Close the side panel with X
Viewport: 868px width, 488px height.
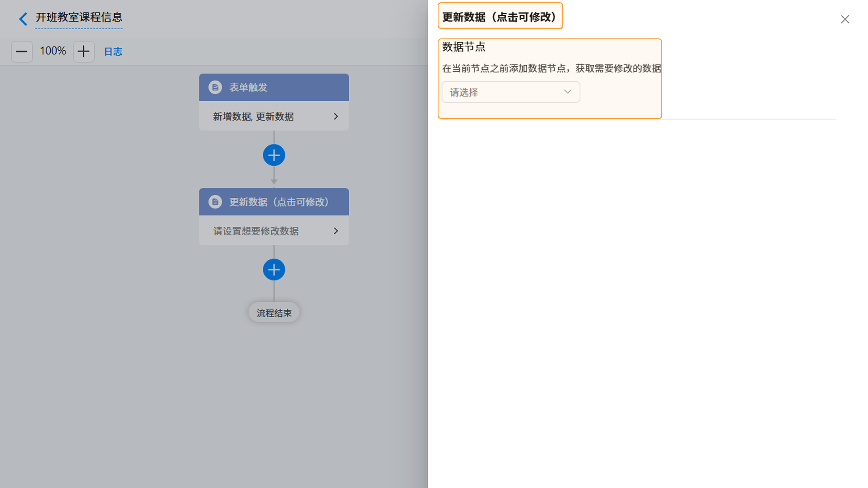pyautogui.click(x=845, y=19)
